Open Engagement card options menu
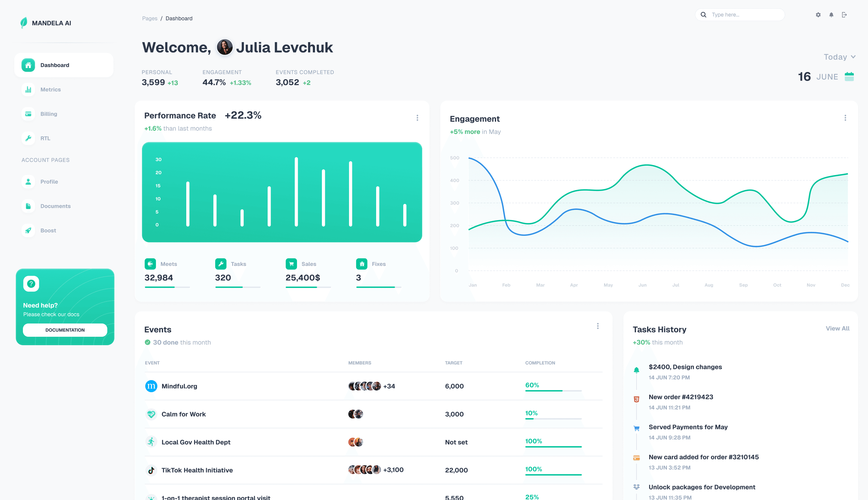The width and height of the screenshot is (868, 500). click(845, 118)
